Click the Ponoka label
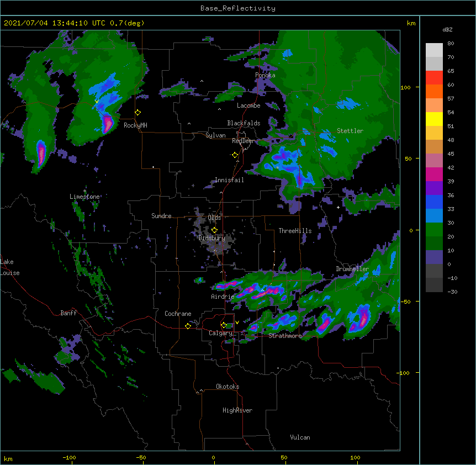Image resolution: width=476 pixels, height=465 pixels. click(x=265, y=75)
